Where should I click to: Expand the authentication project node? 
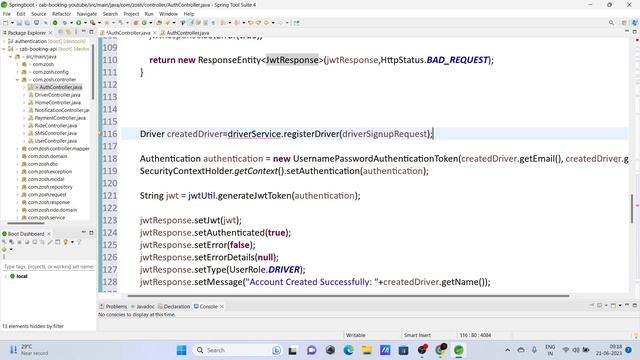click(4, 41)
